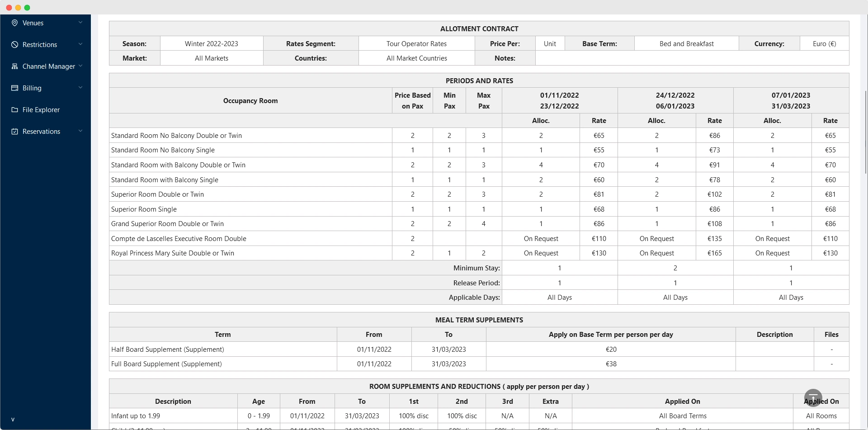Image resolution: width=868 pixels, height=430 pixels.
Task: Click the €135 rate for Compte de Lascelles
Action: coord(714,239)
